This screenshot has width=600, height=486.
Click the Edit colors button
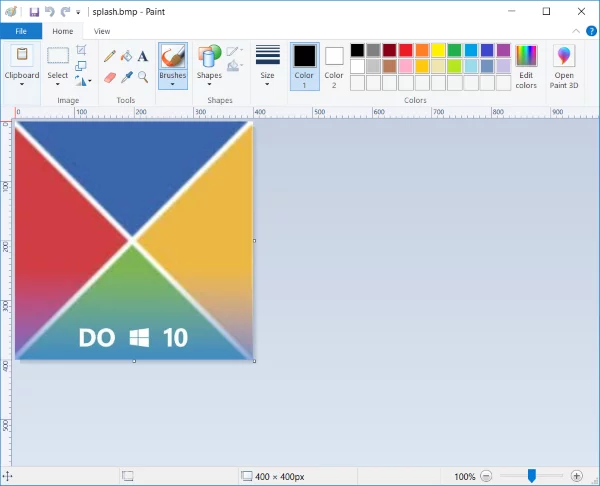[x=526, y=66]
